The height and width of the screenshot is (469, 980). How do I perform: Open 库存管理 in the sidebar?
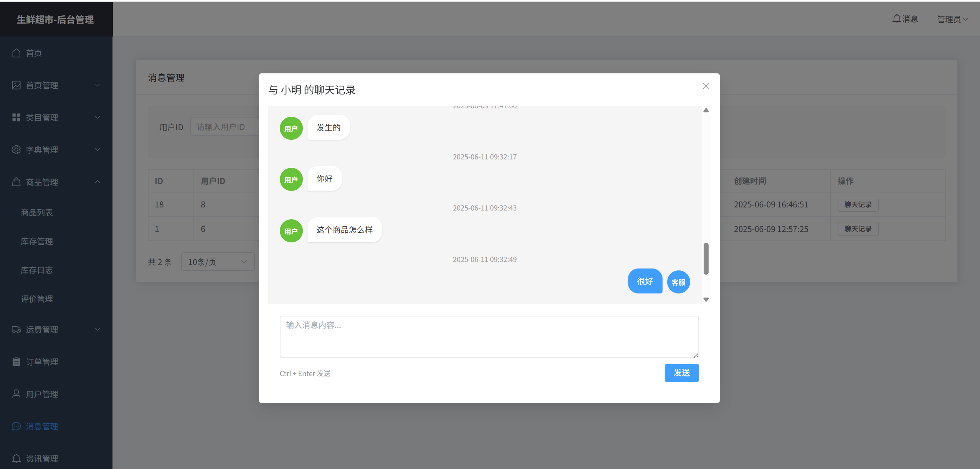pyautogui.click(x=37, y=241)
